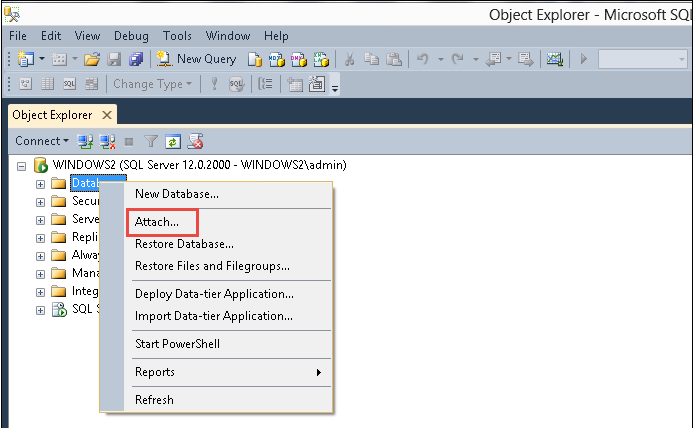Click the New Project icon
The width and height of the screenshot is (700, 428).
click(25, 59)
